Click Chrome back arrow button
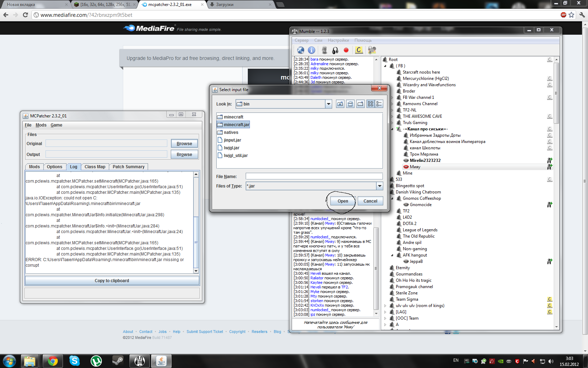Screen dimensions: 588x368 click(x=6, y=15)
